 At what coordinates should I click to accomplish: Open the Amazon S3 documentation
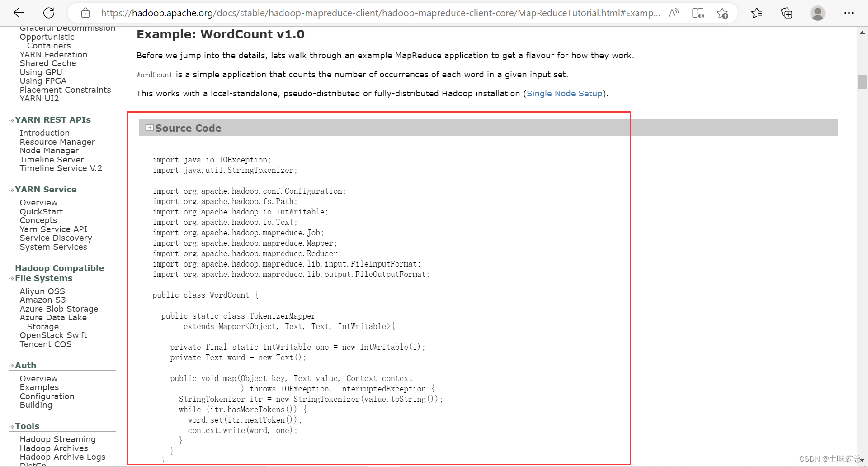point(42,300)
